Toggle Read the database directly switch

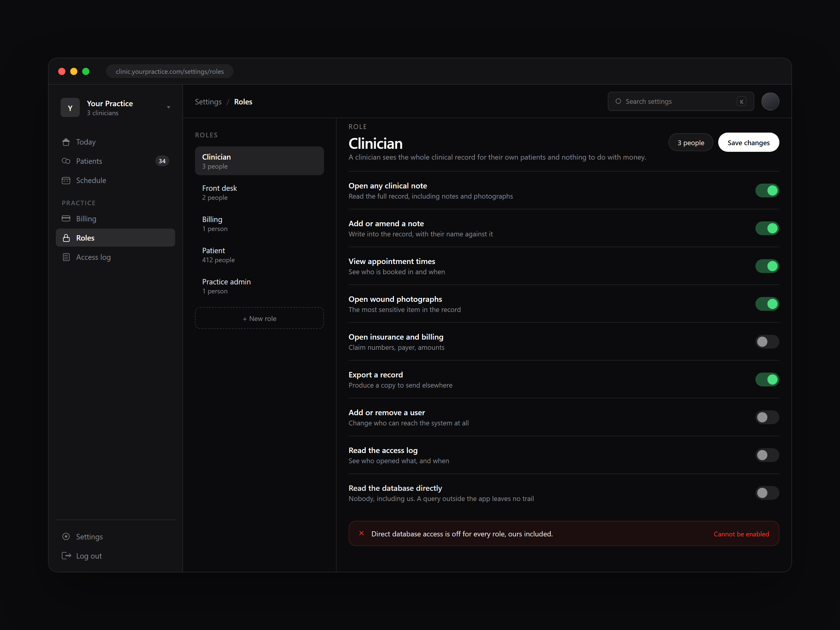coord(767,493)
